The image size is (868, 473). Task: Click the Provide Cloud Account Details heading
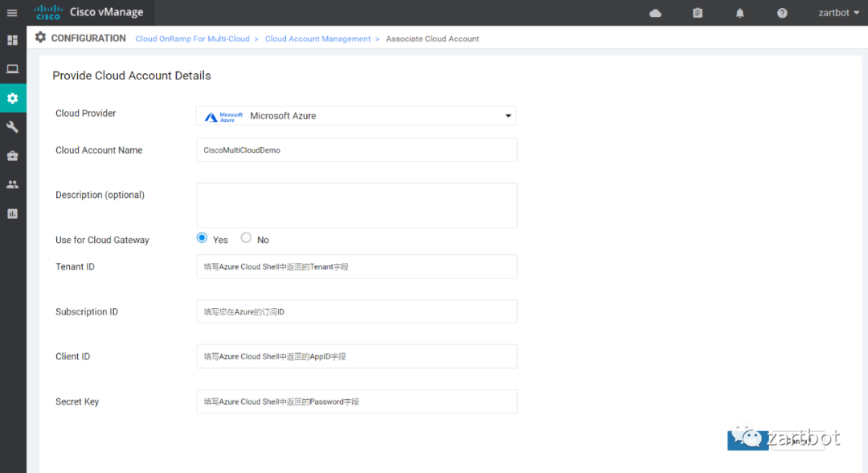[132, 76]
